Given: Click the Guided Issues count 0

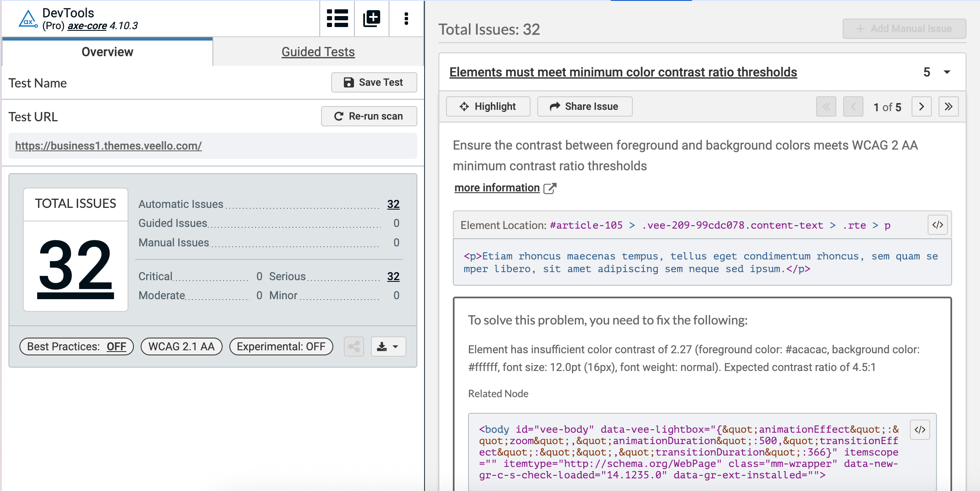Looking at the screenshot, I should pyautogui.click(x=396, y=223).
